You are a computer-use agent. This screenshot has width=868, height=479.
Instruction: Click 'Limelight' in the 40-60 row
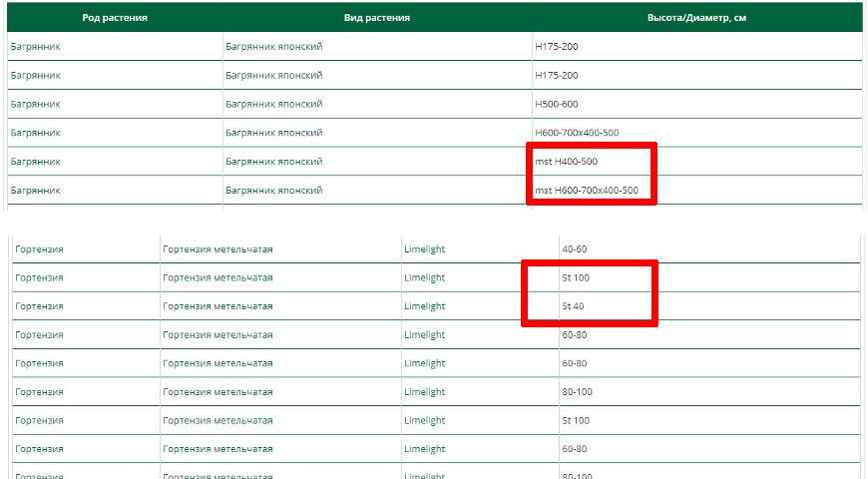425,248
